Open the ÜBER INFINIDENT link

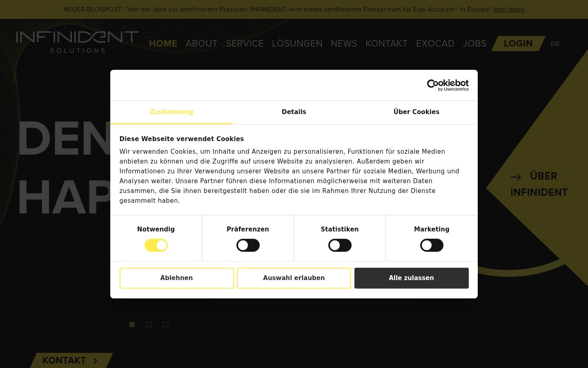point(539,184)
